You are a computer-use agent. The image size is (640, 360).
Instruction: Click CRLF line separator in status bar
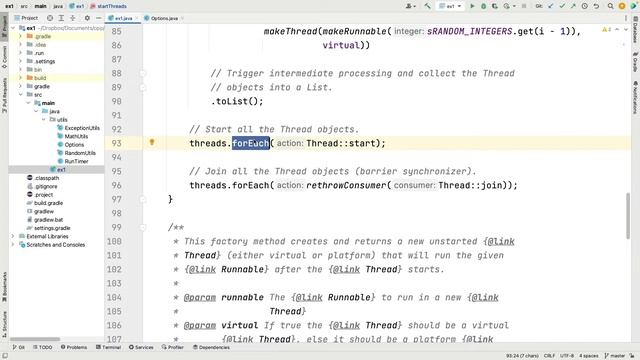pos(549,356)
